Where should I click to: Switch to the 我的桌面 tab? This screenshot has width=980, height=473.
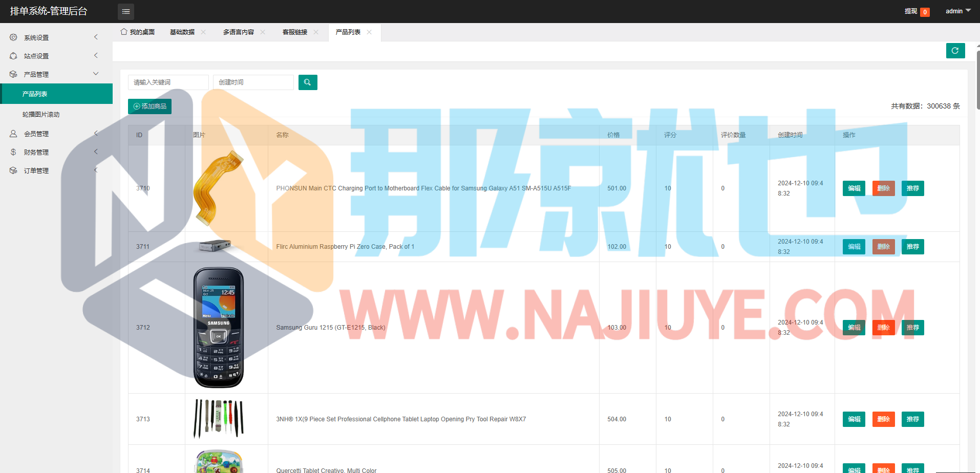(x=138, y=32)
